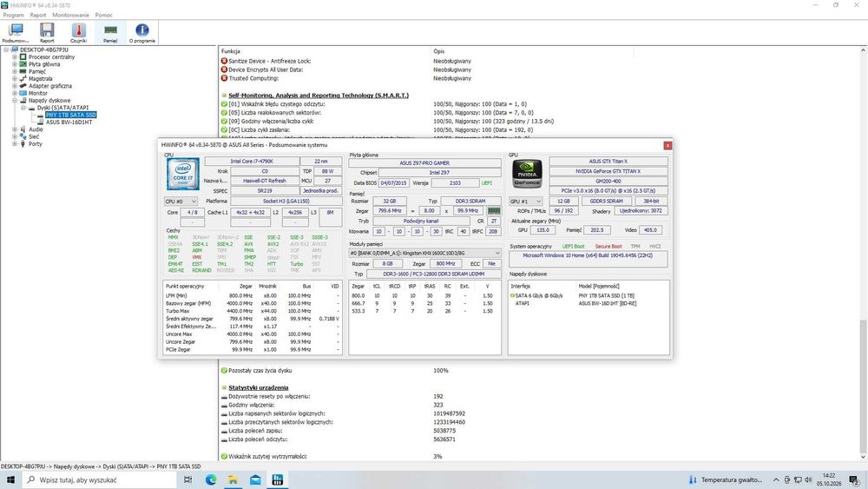Click the NVIDIA GeForce logo
The image size is (868, 489).
coord(527,174)
